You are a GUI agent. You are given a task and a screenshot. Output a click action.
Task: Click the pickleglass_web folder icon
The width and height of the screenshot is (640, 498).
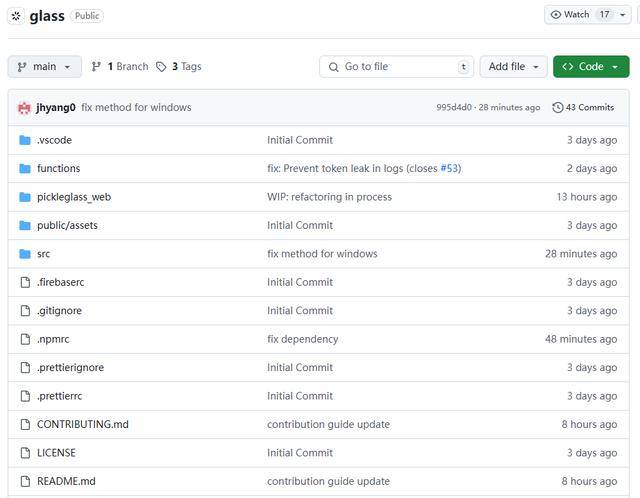(25, 197)
